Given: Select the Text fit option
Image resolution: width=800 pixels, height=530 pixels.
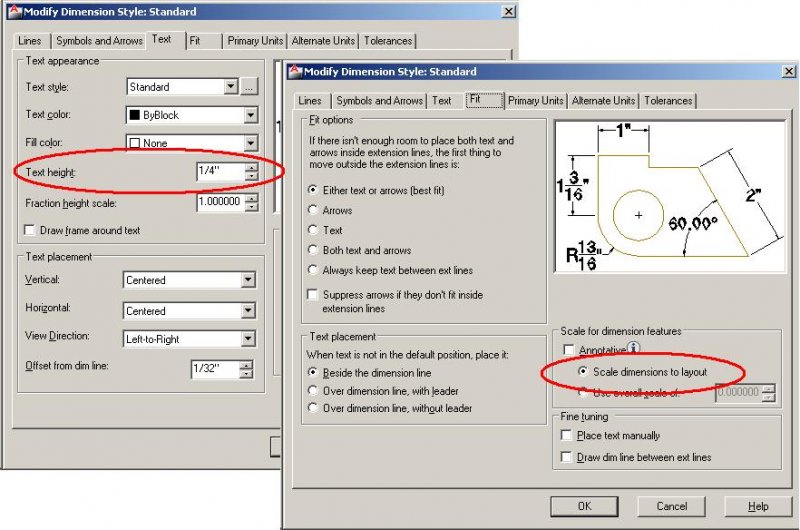Looking at the screenshot, I should click(x=313, y=230).
